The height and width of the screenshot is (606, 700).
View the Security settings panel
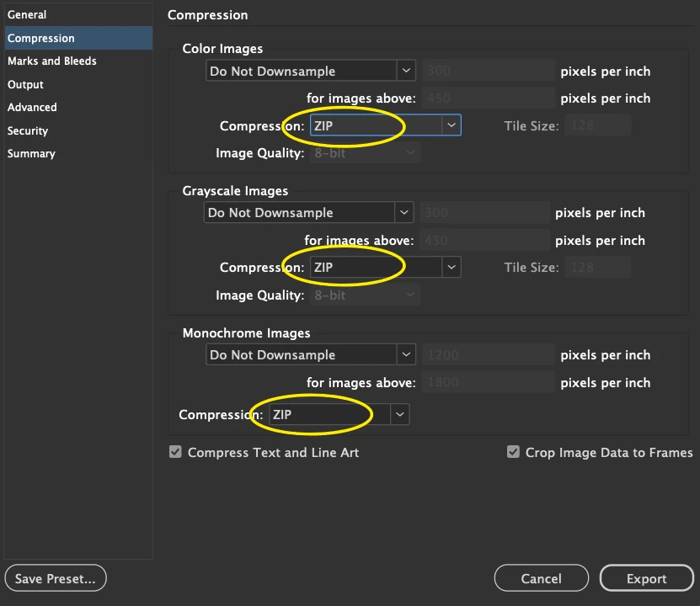pyautogui.click(x=28, y=130)
